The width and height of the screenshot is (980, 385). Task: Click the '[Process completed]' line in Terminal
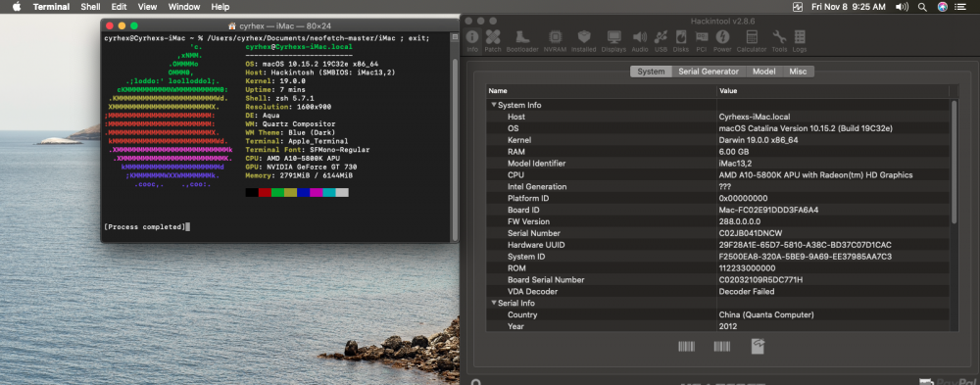(x=145, y=227)
